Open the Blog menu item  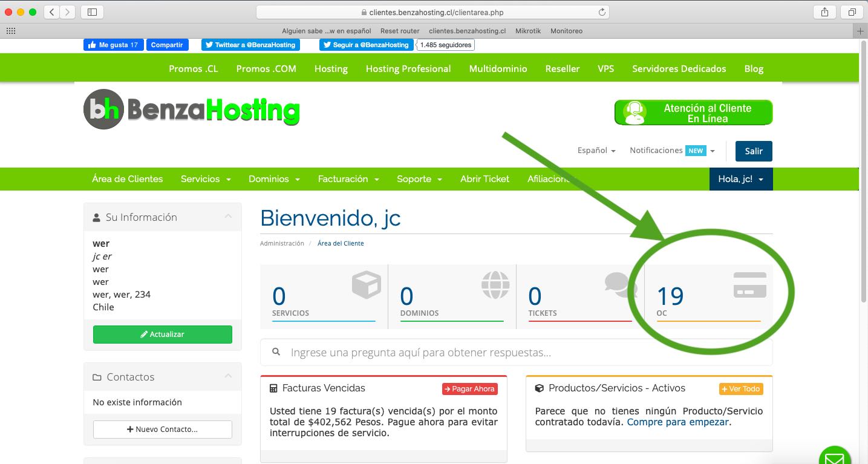[754, 69]
